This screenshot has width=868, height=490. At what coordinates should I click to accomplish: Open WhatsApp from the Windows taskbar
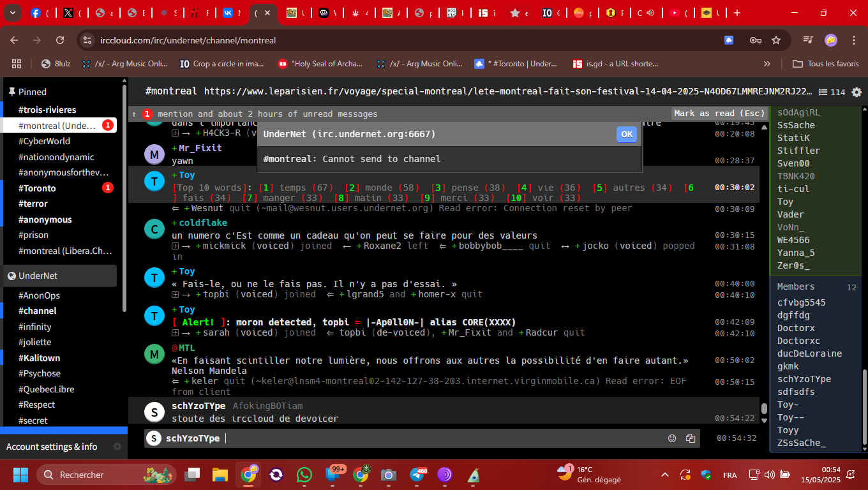tap(304, 475)
